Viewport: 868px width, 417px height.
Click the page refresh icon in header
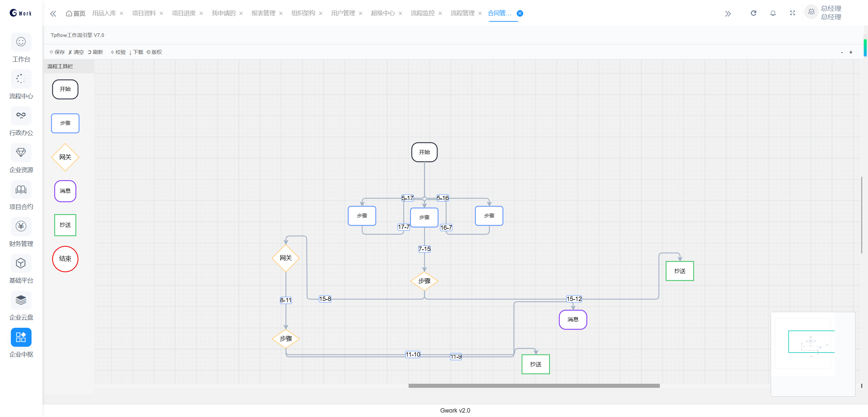753,13
